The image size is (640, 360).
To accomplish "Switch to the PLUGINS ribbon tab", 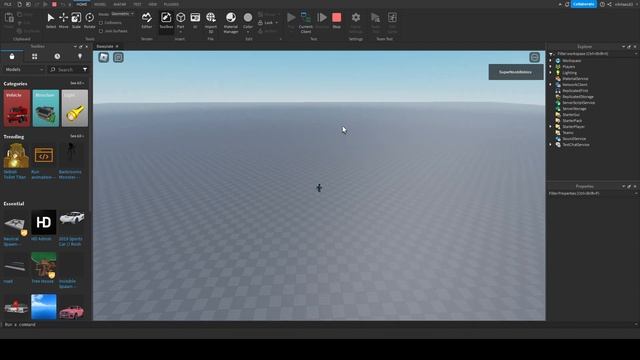I will pyautogui.click(x=171, y=4).
